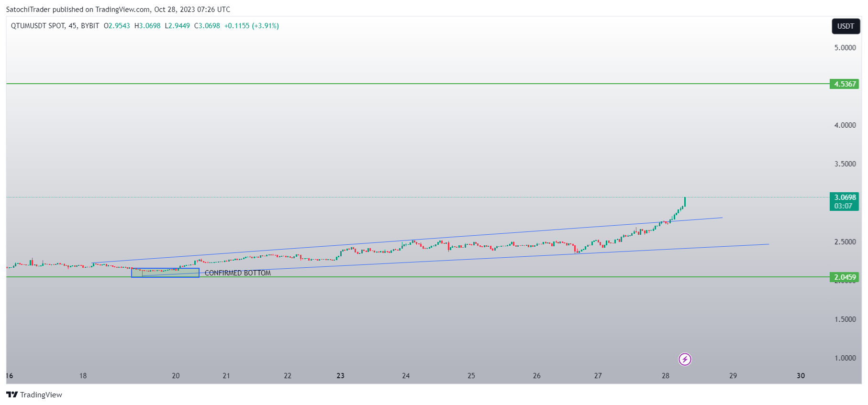
Task: Click the date label 21 on time axis
Action: pos(226,376)
